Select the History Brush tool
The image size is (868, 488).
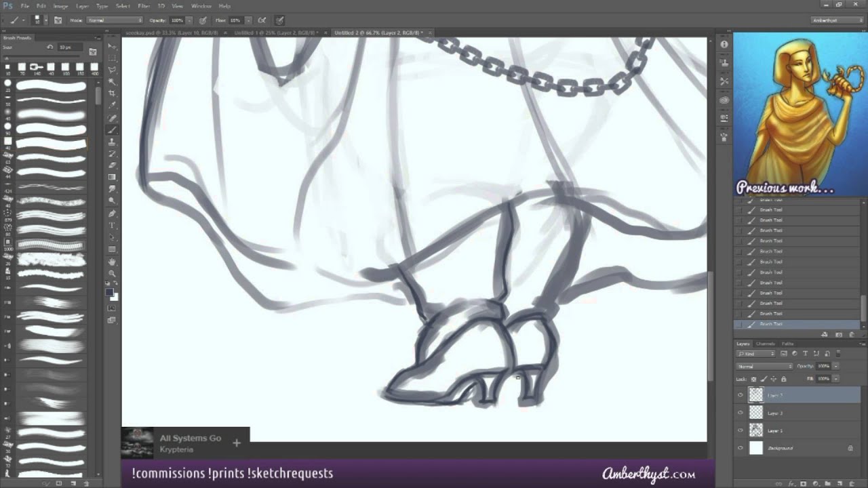click(112, 154)
